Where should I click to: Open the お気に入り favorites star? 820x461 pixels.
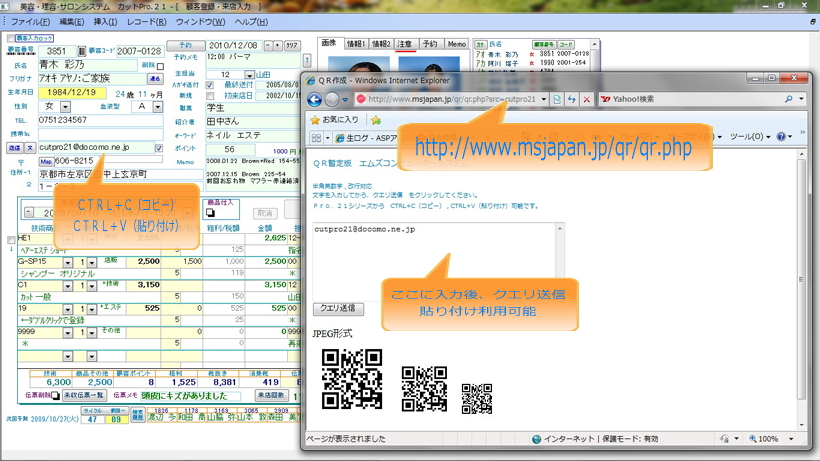coord(315,120)
